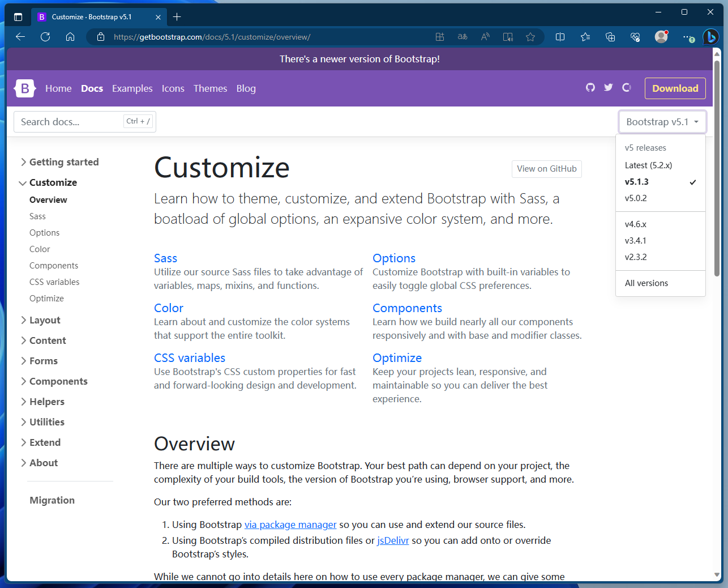Screen dimensions: 728x588
Task: Open the browser profile avatar icon
Action: tap(661, 37)
